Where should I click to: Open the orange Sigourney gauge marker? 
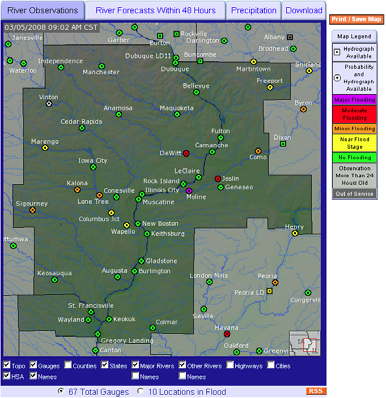(32, 210)
